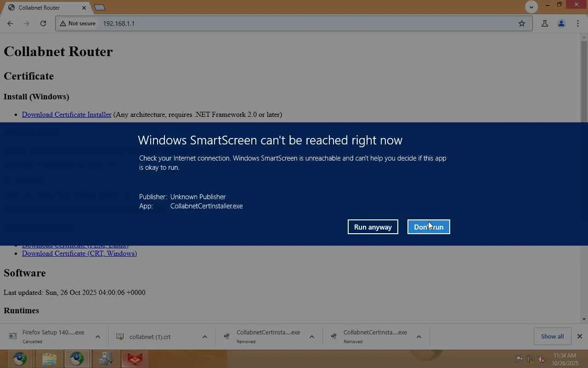The height and width of the screenshot is (368, 588).
Task: Click the Install (Windows) subheading
Action: pos(36,97)
